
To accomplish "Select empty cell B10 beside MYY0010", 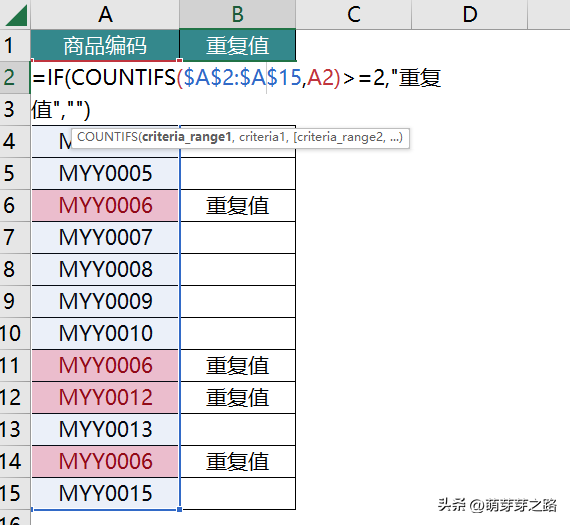I will [x=238, y=333].
